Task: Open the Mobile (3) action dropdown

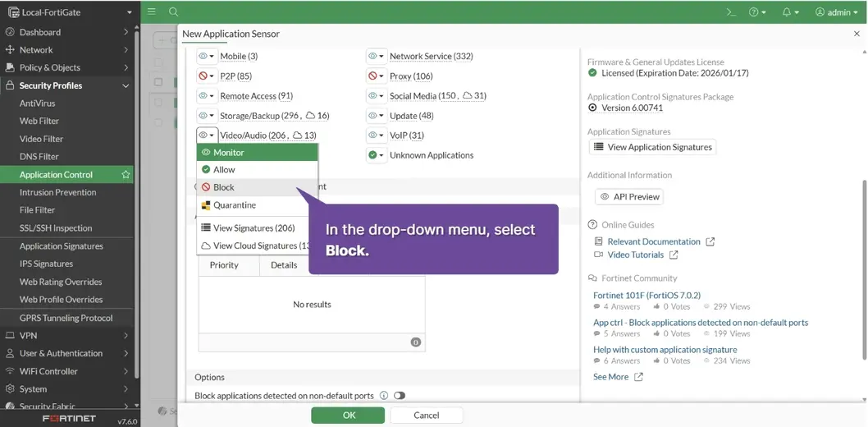Action: (207, 56)
